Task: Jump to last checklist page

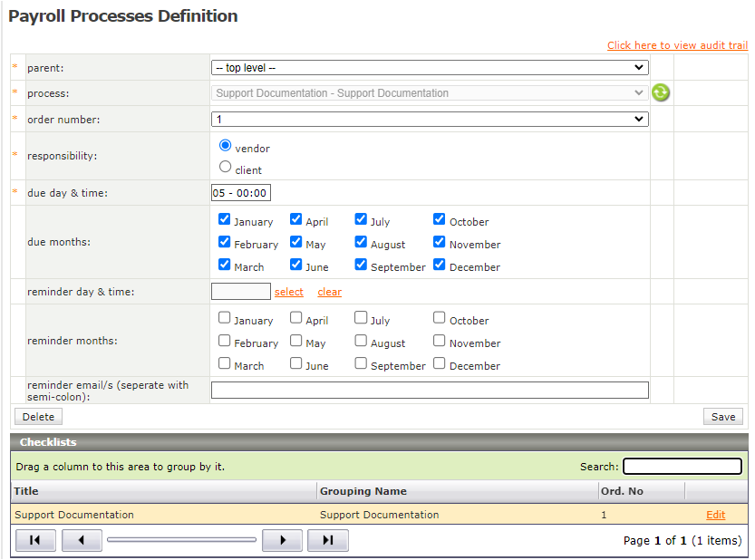Action: (x=327, y=540)
